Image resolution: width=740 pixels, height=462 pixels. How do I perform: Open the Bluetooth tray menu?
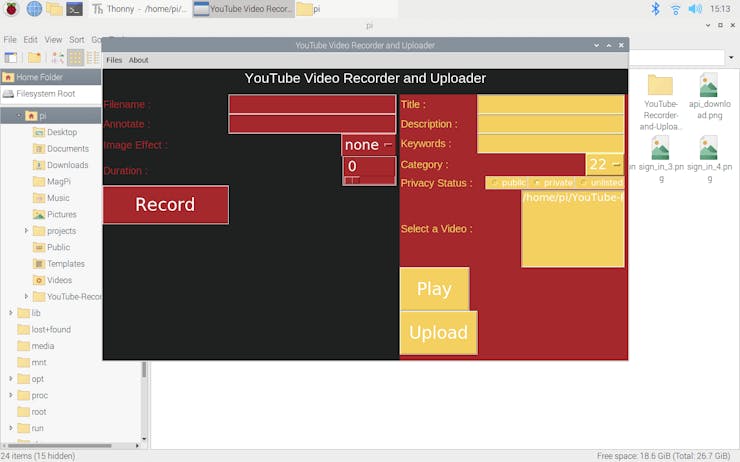pyautogui.click(x=656, y=8)
